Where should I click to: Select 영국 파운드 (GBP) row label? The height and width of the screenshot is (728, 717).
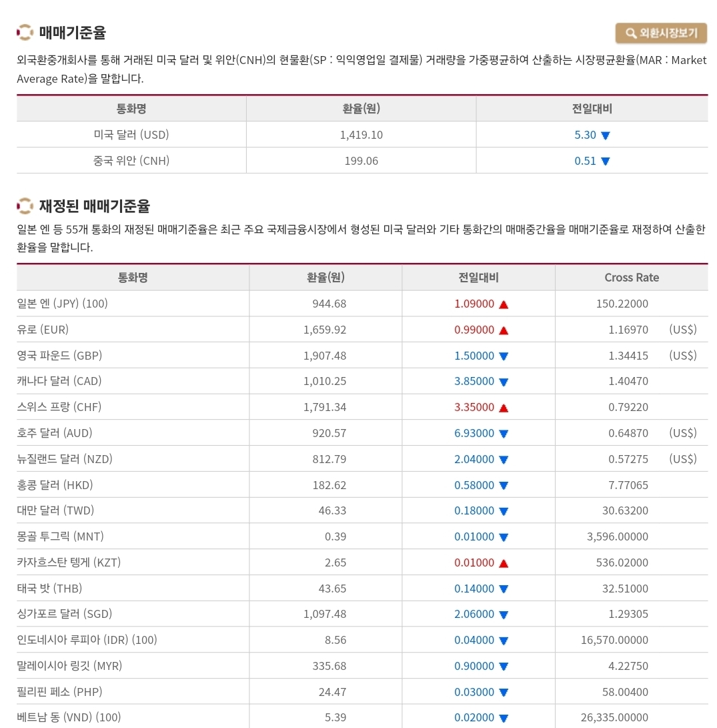click(x=59, y=356)
